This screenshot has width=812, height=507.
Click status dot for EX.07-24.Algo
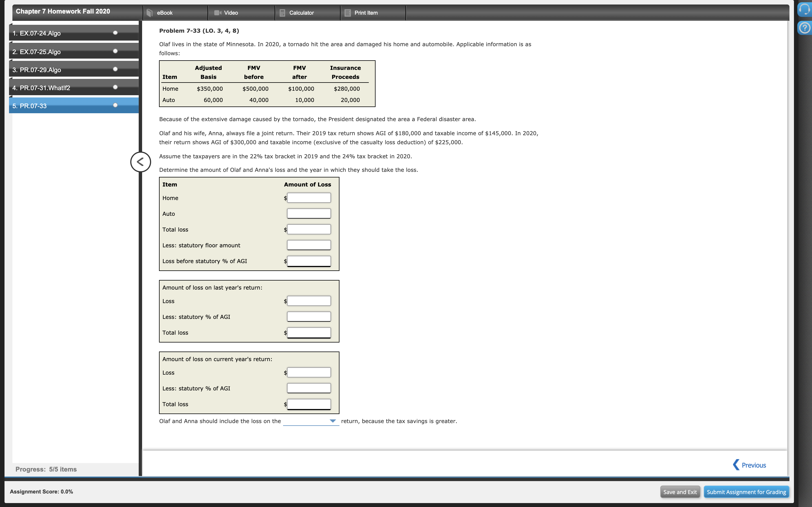click(115, 33)
